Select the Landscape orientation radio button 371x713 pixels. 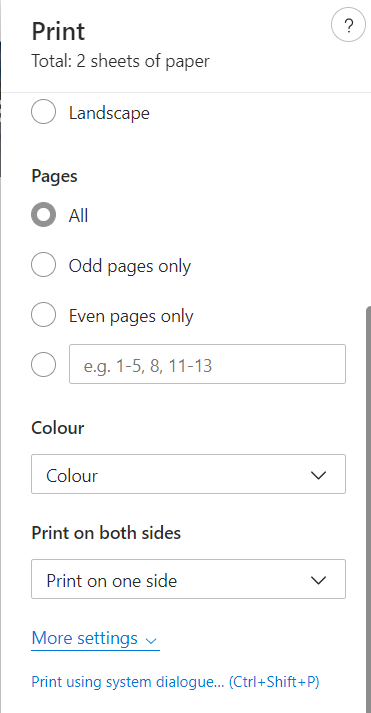[44, 112]
